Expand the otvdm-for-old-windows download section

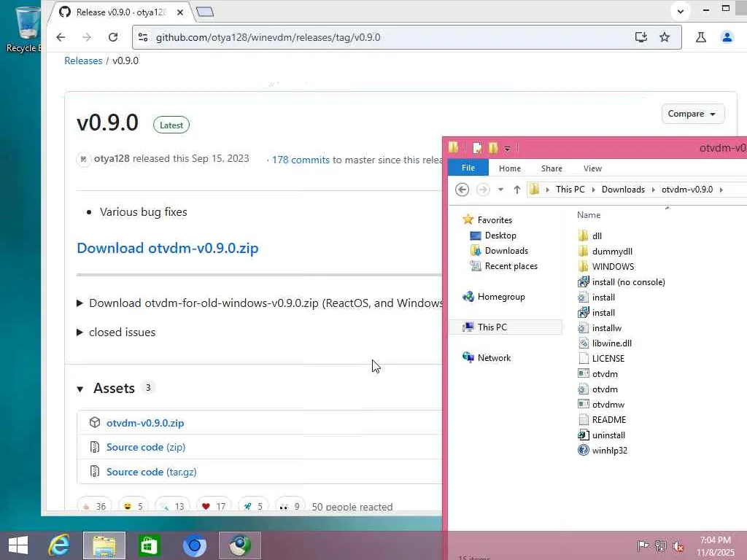click(x=80, y=303)
